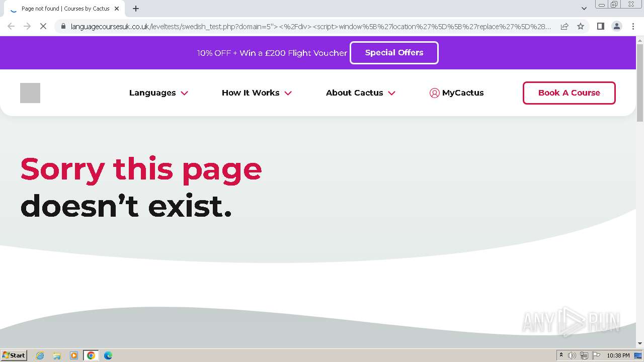The image size is (644, 362).
Task: Close the Page not found tab
Action: coord(117,9)
